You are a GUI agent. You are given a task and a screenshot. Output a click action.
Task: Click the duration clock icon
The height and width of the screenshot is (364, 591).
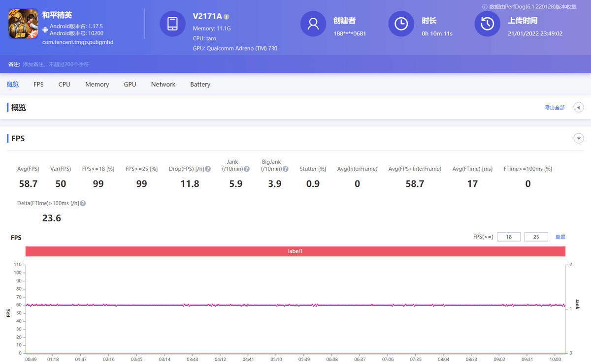click(x=401, y=24)
